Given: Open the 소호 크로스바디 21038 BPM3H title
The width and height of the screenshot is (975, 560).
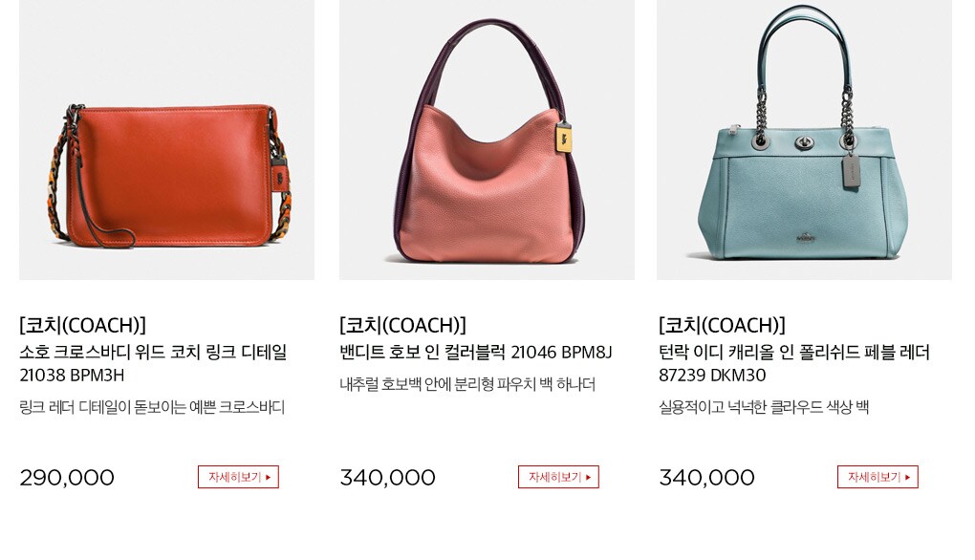Looking at the screenshot, I should coord(153,363).
